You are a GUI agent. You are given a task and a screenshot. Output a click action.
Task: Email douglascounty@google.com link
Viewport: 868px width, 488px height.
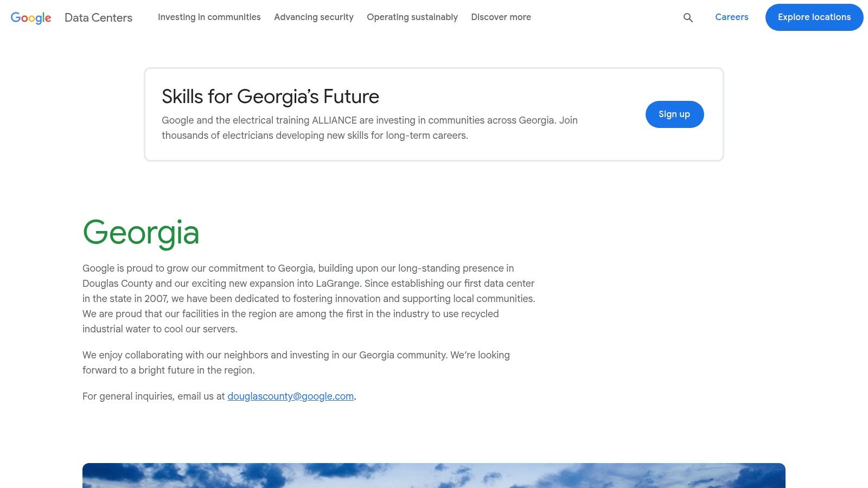290,396
